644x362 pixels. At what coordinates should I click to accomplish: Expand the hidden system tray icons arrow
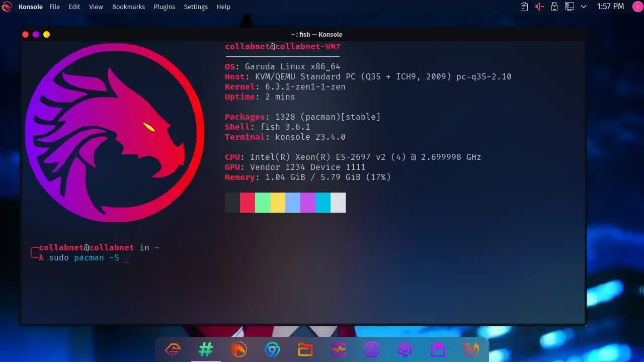[x=584, y=7]
